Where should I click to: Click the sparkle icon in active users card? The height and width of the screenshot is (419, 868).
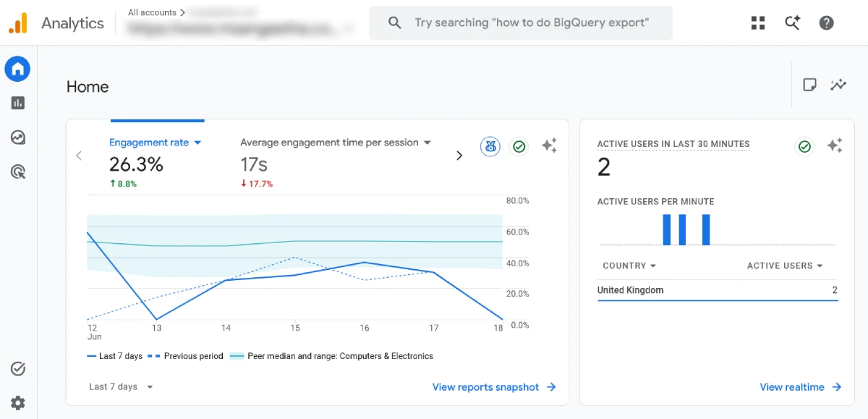point(835,146)
